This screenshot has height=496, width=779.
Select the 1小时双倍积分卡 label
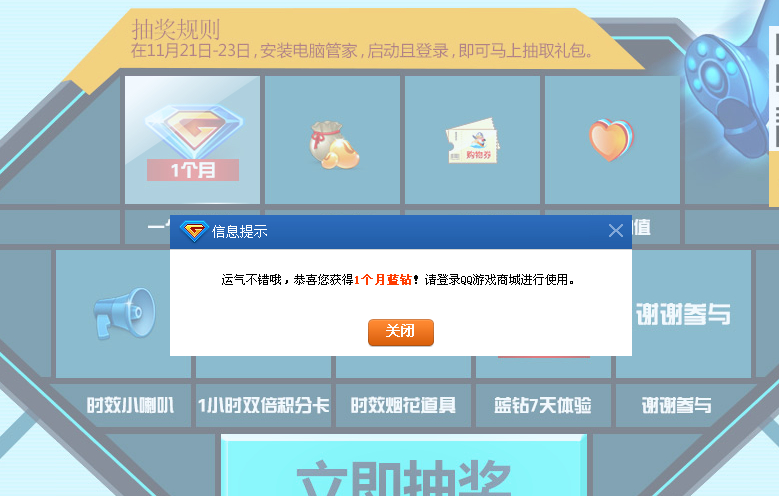coord(263,405)
